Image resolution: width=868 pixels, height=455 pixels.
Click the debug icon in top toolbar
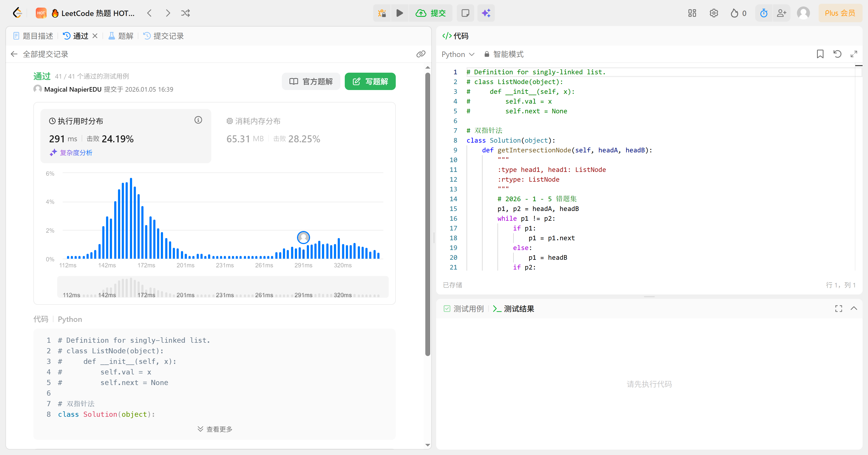382,13
